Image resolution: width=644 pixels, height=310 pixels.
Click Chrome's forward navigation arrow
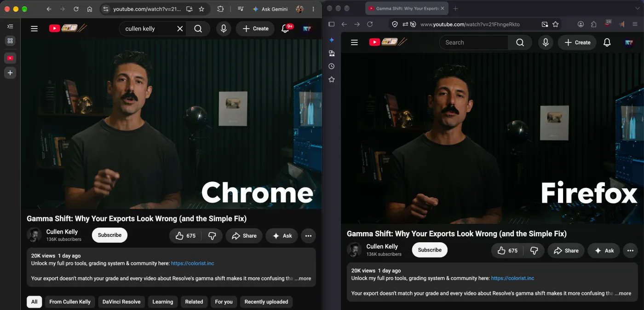pyautogui.click(x=62, y=9)
